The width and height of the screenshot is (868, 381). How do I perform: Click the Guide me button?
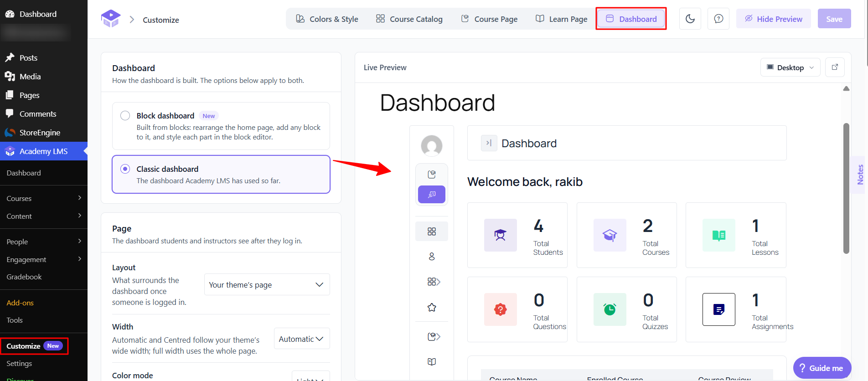[x=822, y=368]
